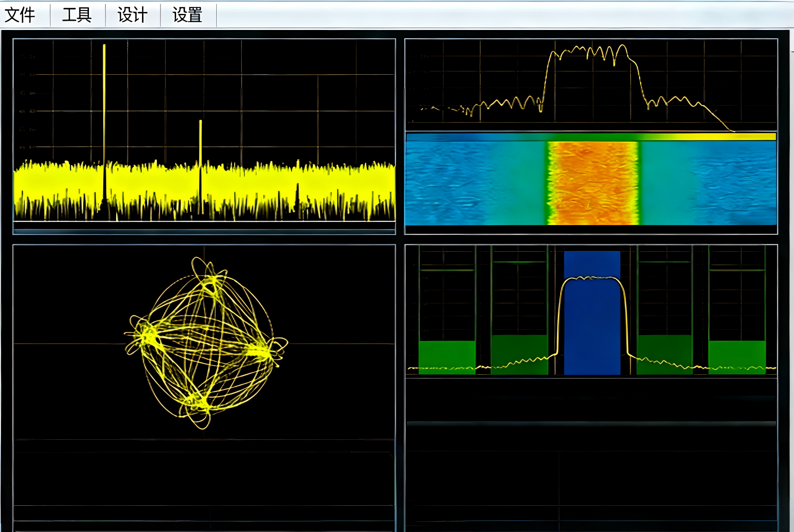Click the color scale bar above spectrogram
Screen dimensions: 794x532
pyautogui.click(x=591, y=137)
